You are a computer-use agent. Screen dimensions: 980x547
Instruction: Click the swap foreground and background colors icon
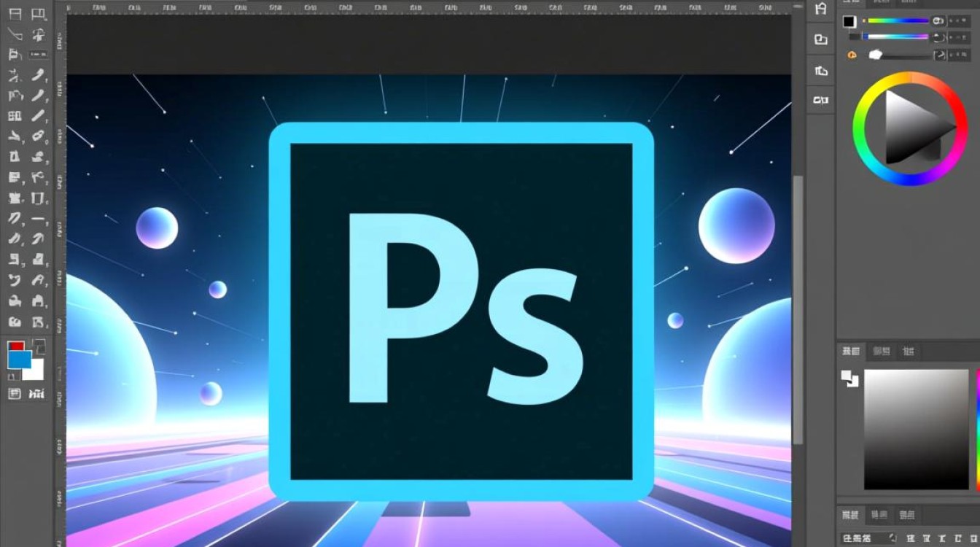click(x=39, y=346)
